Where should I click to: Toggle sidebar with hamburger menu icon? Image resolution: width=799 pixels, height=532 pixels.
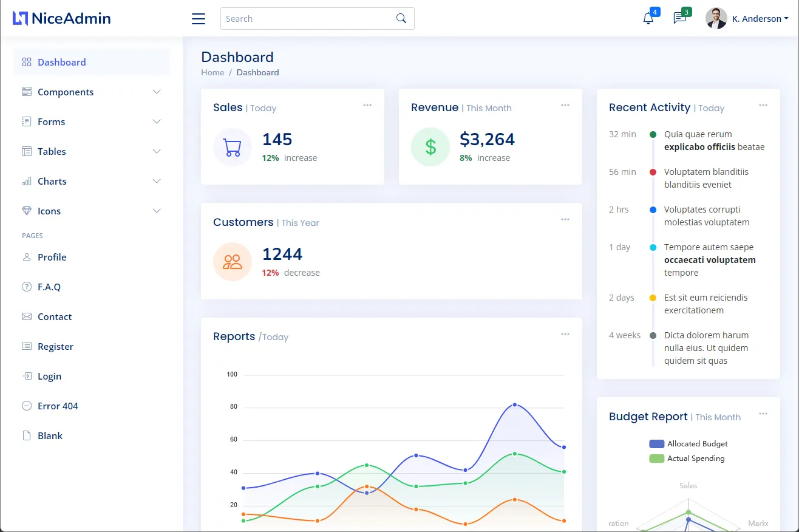click(x=199, y=19)
